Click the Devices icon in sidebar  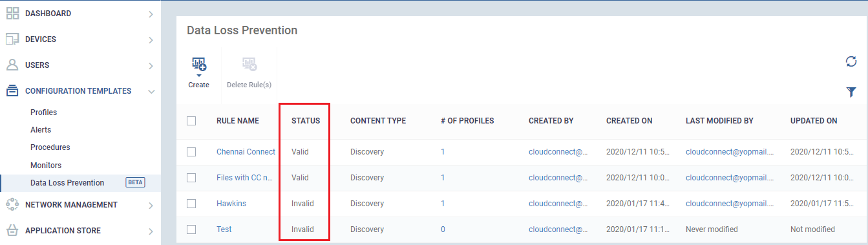click(12, 39)
